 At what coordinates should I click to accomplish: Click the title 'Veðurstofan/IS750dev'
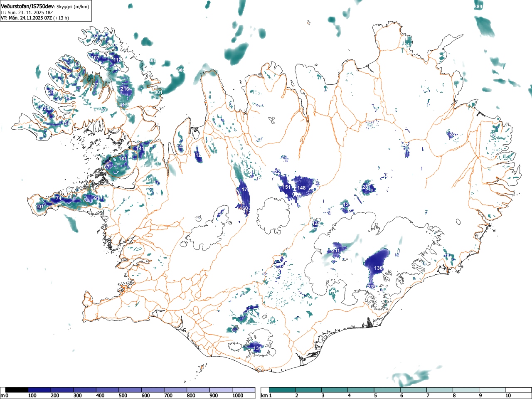(x=27, y=6)
